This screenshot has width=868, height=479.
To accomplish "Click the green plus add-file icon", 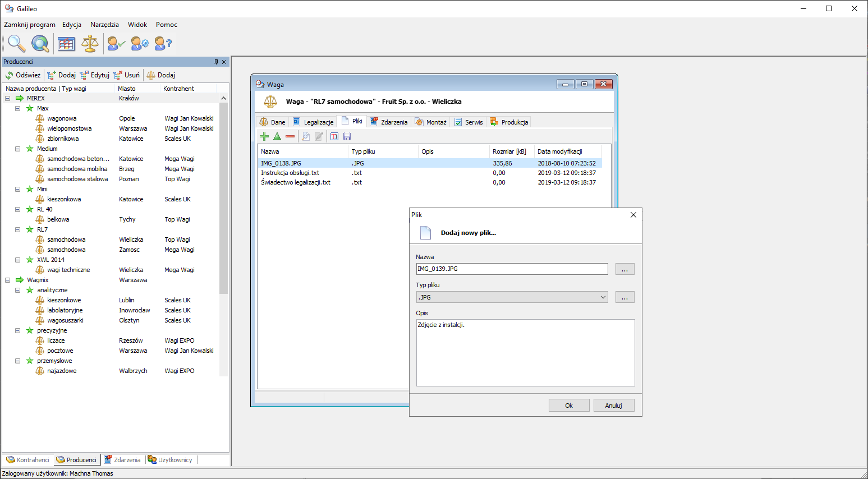I will [264, 136].
